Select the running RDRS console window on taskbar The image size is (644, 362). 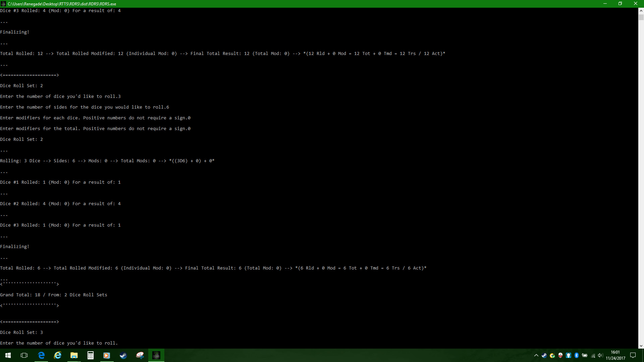click(x=156, y=355)
